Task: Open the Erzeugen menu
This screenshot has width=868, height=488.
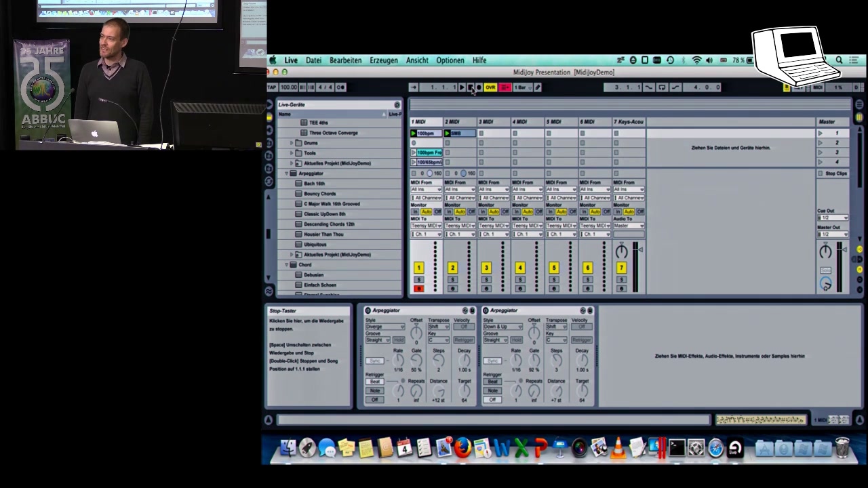Action: pyautogui.click(x=384, y=60)
